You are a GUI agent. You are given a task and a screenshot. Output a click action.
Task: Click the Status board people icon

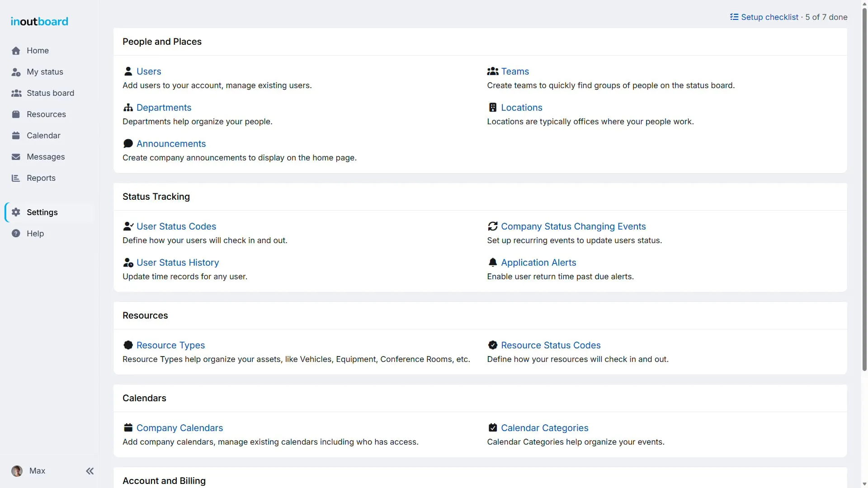pyautogui.click(x=16, y=93)
